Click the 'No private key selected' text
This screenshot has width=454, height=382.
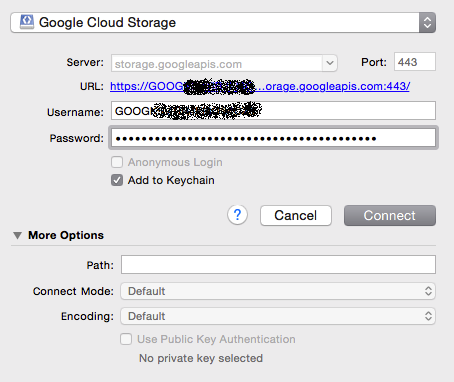[201, 358]
